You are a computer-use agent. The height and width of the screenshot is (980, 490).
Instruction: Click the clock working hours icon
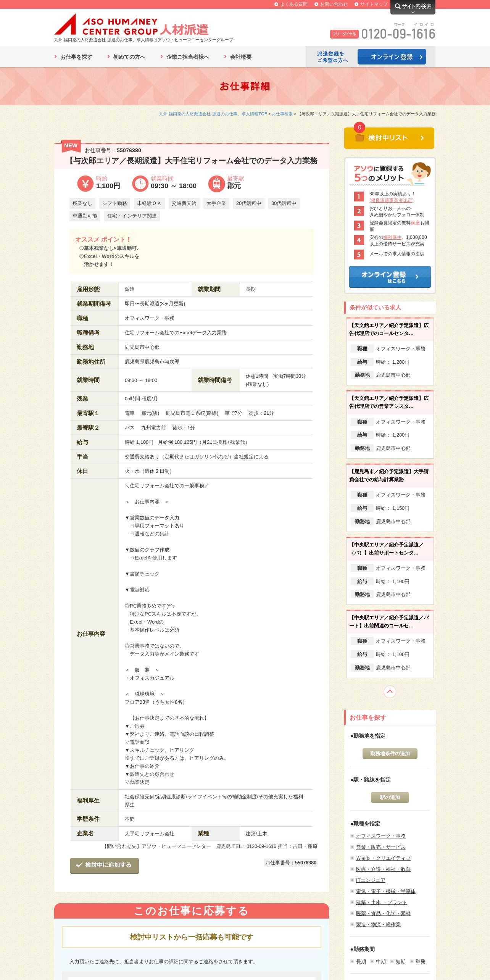click(140, 184)
